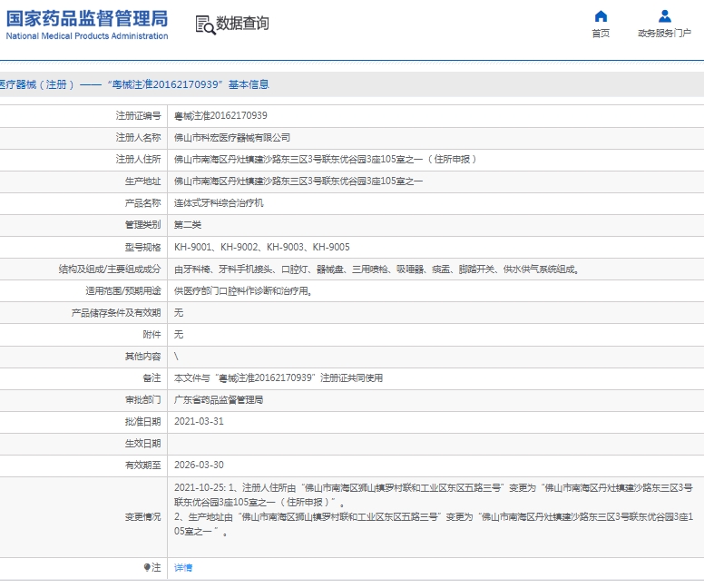704x588 pixels.
Task: Click the section title 医疗器械（注册）基本信息
Action: (134, 84)
